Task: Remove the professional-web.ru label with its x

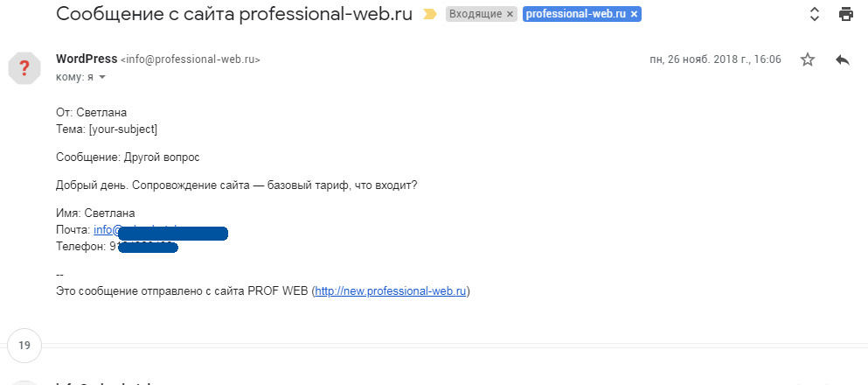Action: pos(634,14)
